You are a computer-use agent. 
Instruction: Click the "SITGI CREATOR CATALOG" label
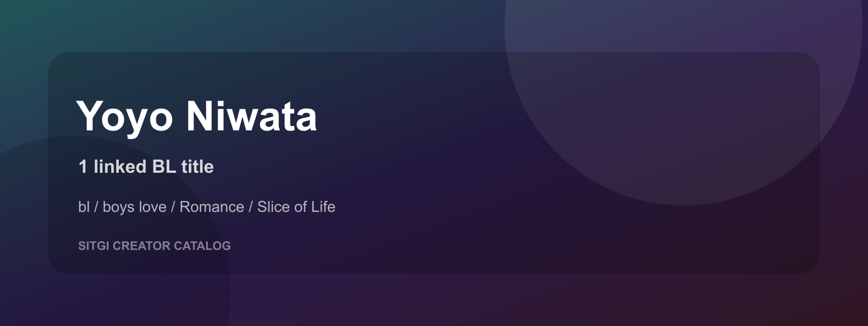pos(155,246)
